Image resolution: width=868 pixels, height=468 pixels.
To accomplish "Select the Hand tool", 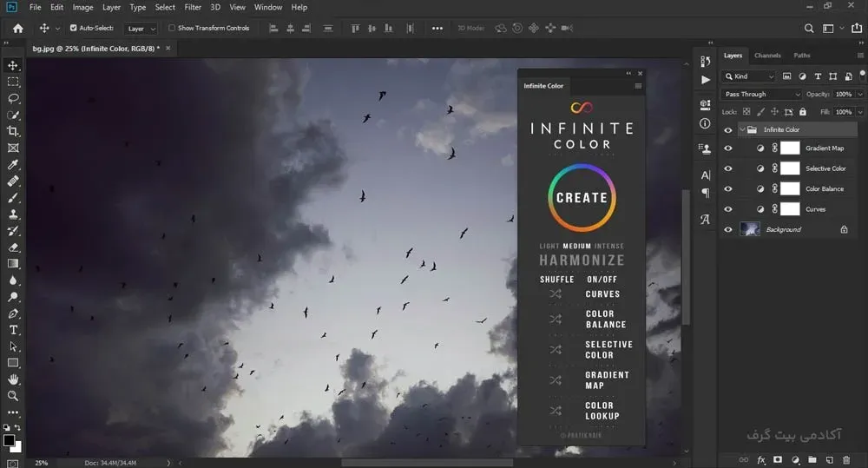I will tap(13, 379).
